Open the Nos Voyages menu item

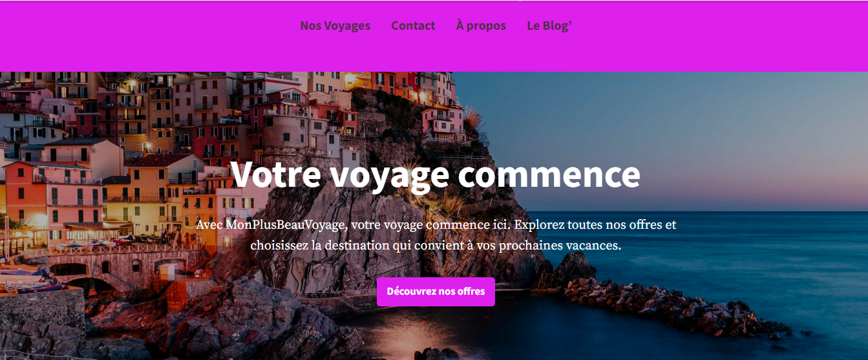[x=335, y=26]
